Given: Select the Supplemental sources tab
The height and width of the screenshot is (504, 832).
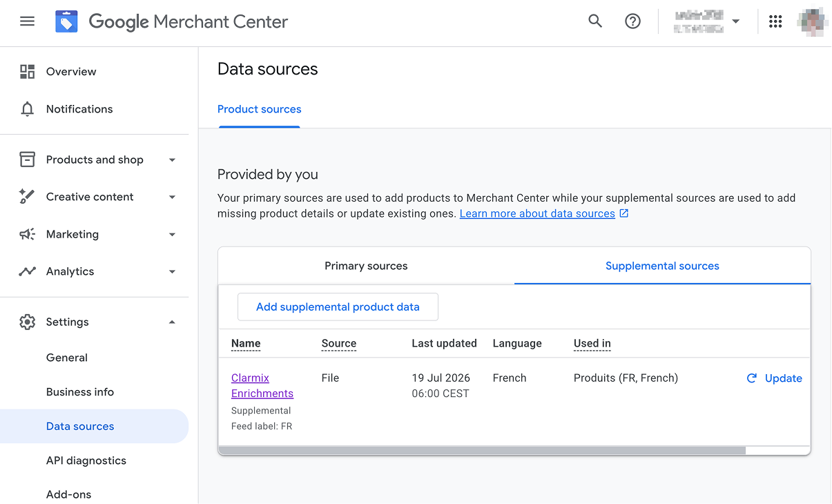Looking at the screenshot, I should [x=662, y=266].
